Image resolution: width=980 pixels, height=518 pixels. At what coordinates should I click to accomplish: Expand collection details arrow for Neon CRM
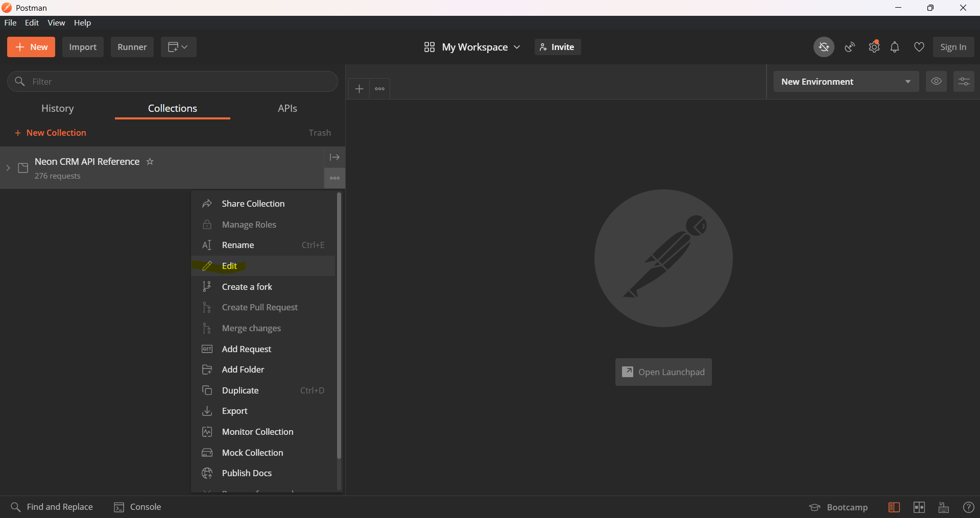pos(334,157)
